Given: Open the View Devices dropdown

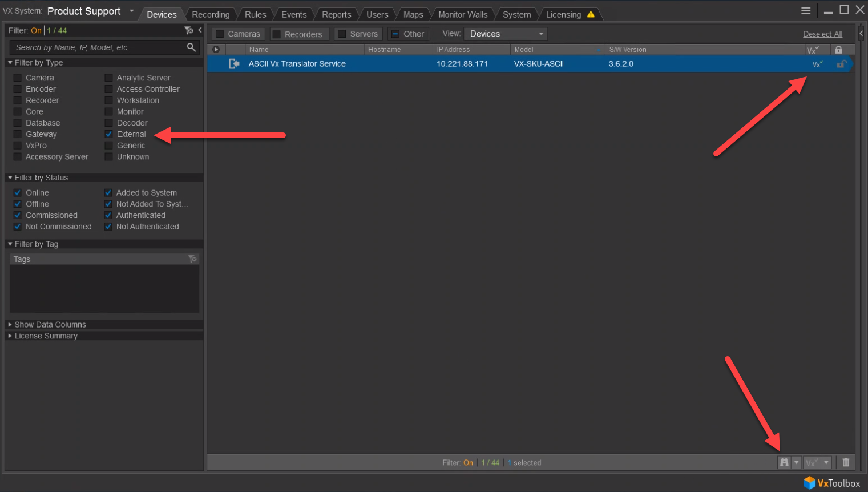Looking at the screenshot, I should tap(506, 34).
